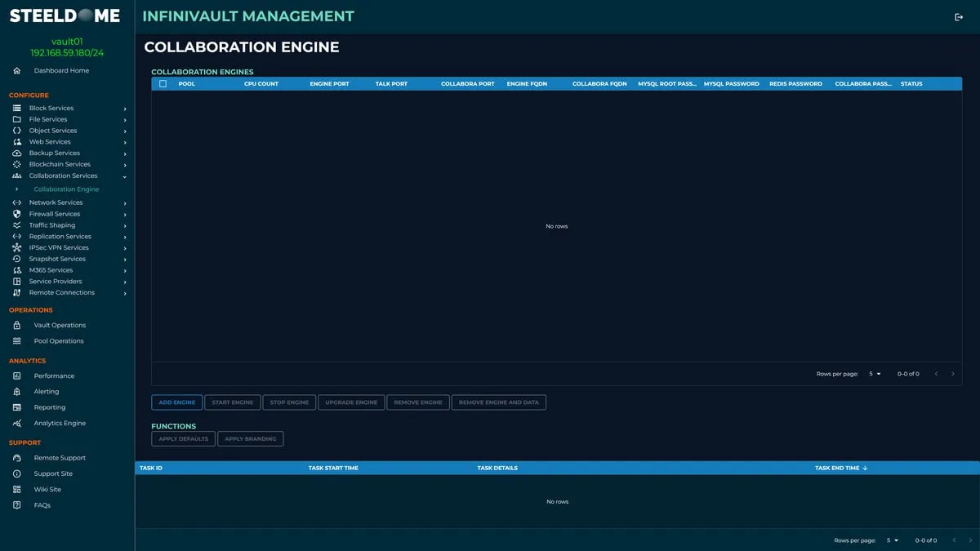Image resolution: width=980 pixels, height=551 pixels.
Task: Click the ADD ENGINE button
Action: point(176,402)
